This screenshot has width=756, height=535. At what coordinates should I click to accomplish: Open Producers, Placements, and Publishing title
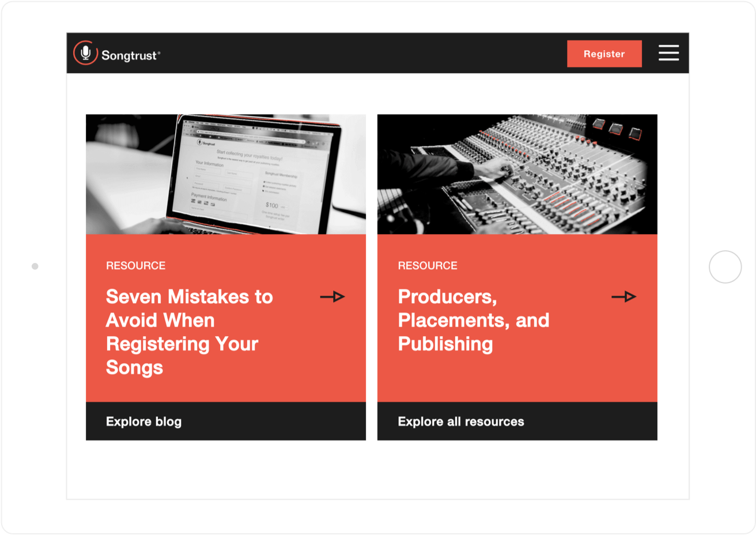point(474,320)
